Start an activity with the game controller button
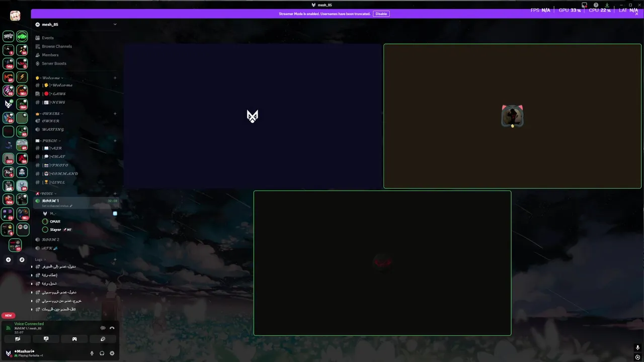 (74, 339)
